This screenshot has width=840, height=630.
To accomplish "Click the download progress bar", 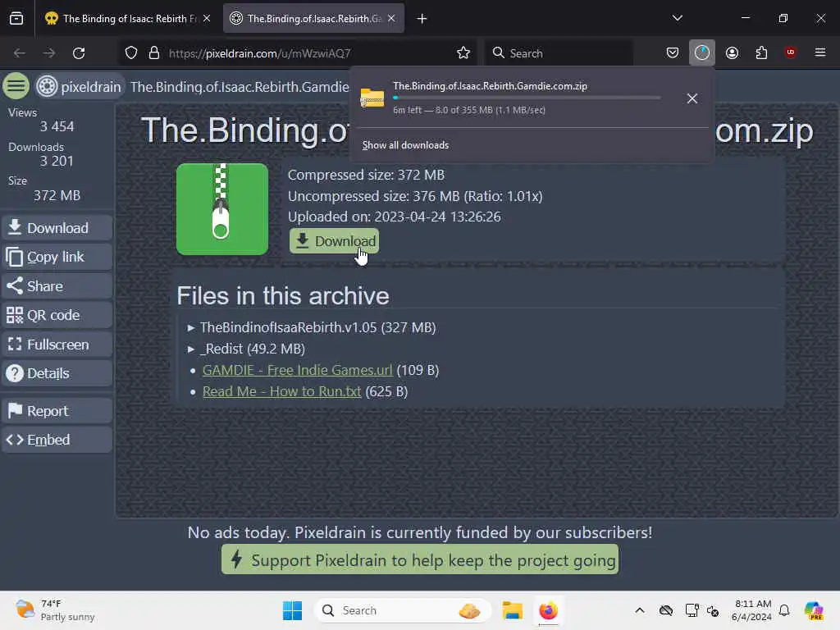I will (527, 98).
